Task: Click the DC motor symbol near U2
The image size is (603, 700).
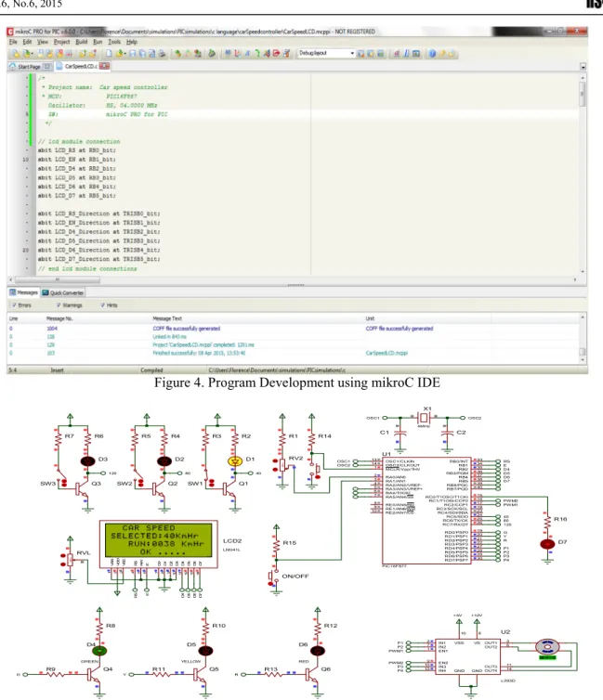Action: 547,646
